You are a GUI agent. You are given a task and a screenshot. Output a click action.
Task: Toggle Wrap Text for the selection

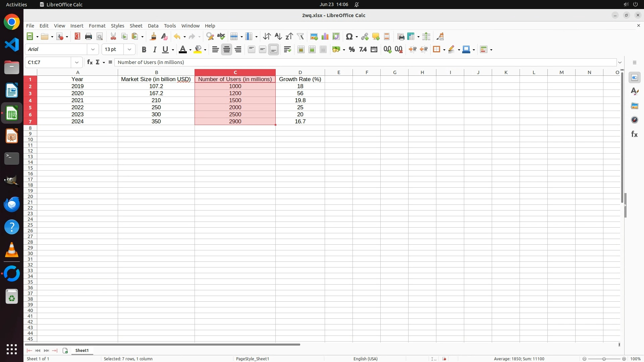(287, 50)
